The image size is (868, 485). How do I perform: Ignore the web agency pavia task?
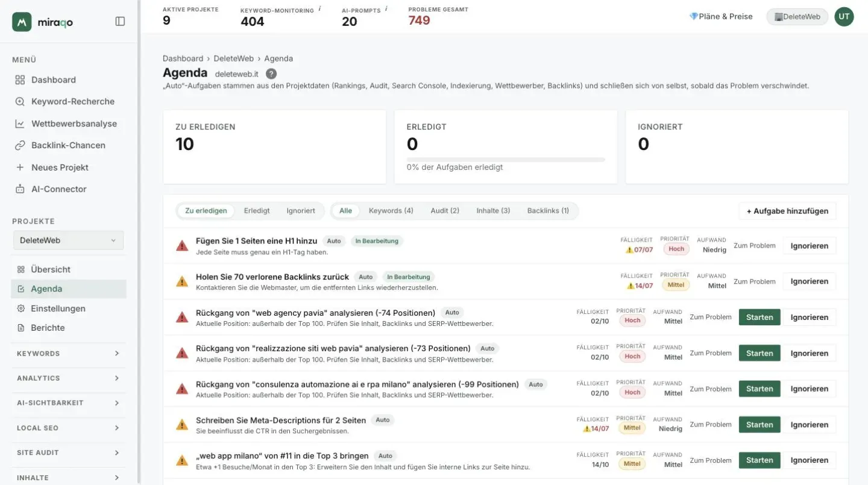(810, 317)
